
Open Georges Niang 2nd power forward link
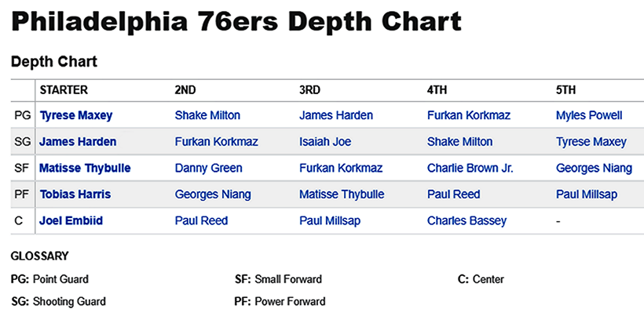[211, 195]
